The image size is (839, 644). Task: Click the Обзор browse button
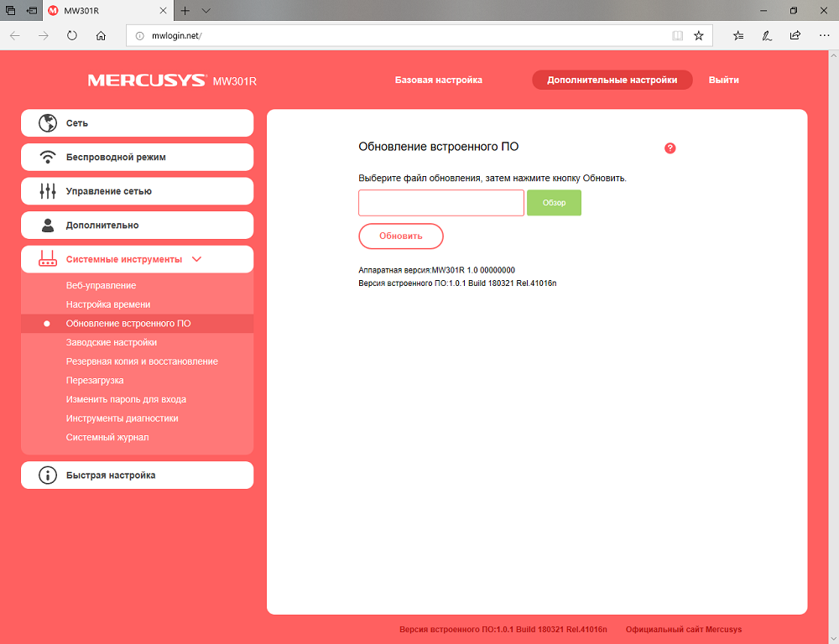click(x=554, y=203)
